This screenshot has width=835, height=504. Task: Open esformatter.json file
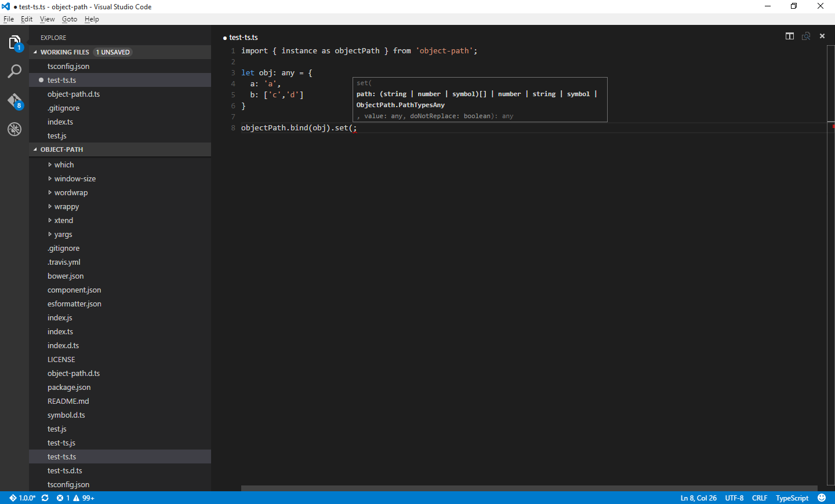[120, 304]
